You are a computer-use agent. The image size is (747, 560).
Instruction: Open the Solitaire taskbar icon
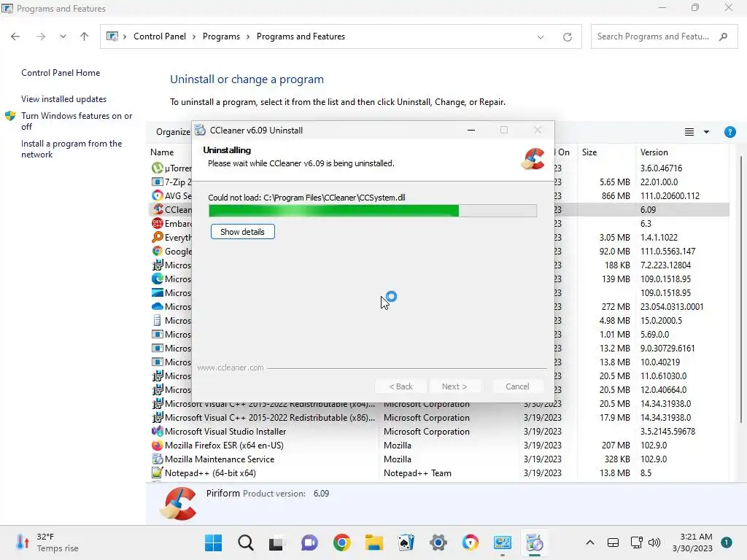[406, 542]
